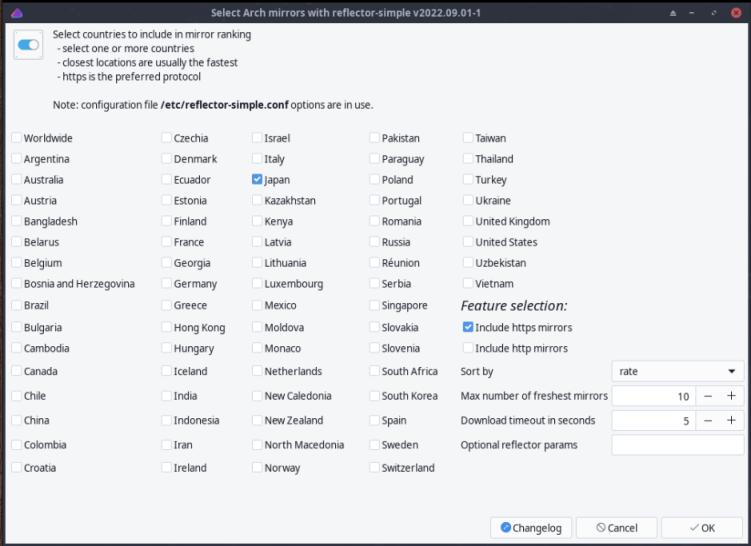Image resolution: width=751 pixels, height=546 pixels.
Task: Select the Kazakhstan checkbox
Action: coord(257,200)
